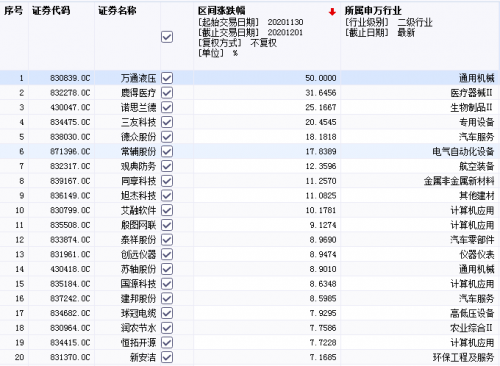Click security name 诺思兰德
The height and width of the screenshot is (366, 500).
click(138, 107)
